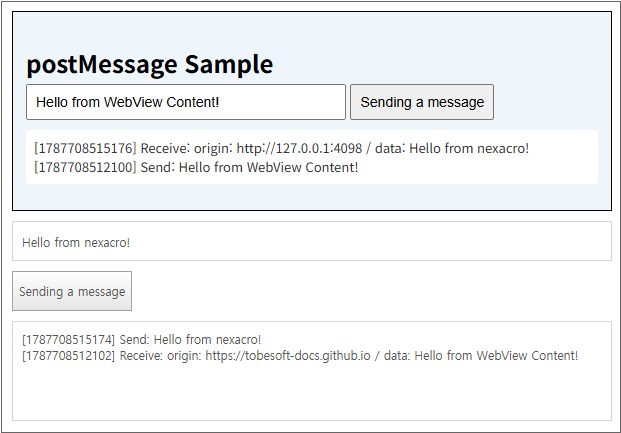Click the https://tobesoft-docs.github.io origin text

point(288,356)
